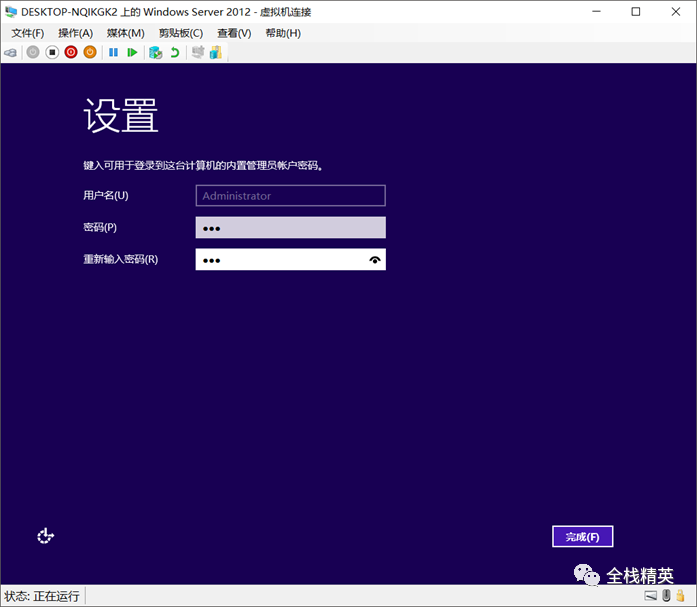Minimize the virtual machine connection window
Viewport: 697px width, 607px height.
coord(597,12)
